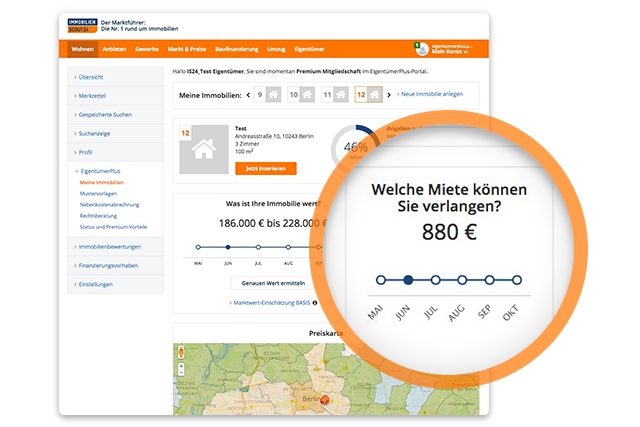
Task: Click the Berlin property marker on map
Action: pyautogui.click(x=324, y=401)
